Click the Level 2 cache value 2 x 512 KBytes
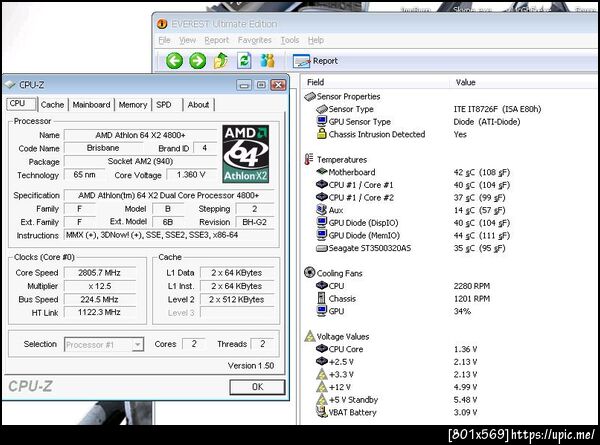Image resolution: width=600 pixels, height=445 pixels. (236, 299)
